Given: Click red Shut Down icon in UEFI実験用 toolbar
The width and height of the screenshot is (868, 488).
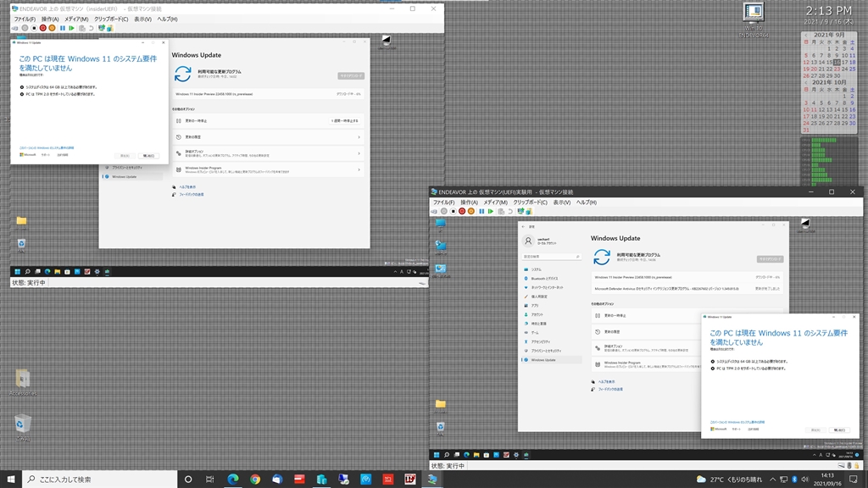Looking at the screenshot, I should pyautogui.click(x=462, y=211).
